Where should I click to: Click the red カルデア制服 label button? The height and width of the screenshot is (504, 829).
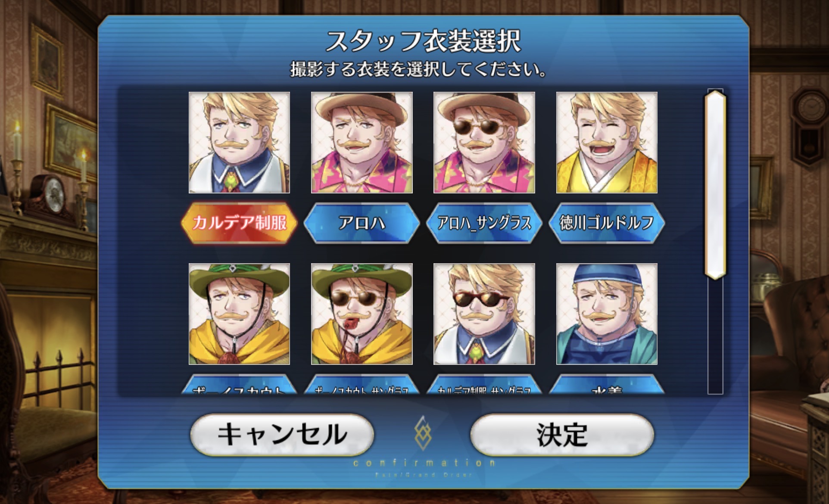coord(239,223)
